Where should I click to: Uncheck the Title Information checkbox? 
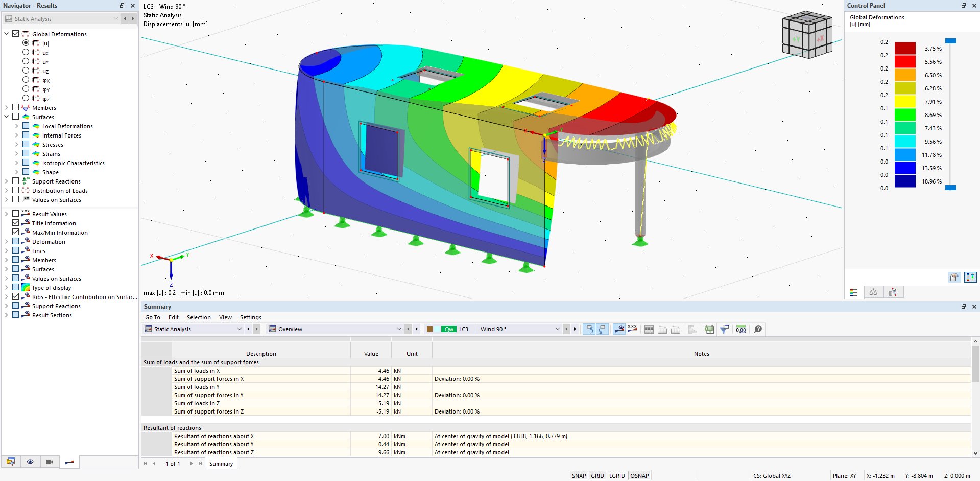16,223
